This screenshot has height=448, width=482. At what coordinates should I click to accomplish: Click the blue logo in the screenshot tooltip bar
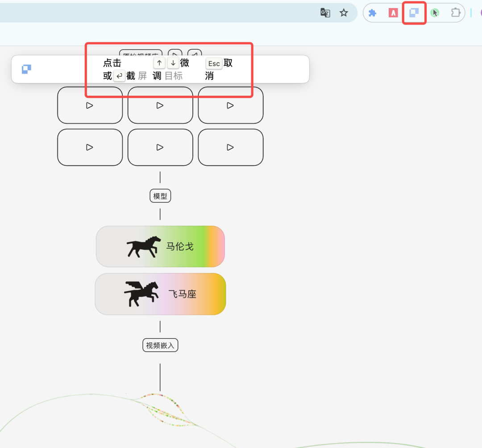click(27, 69)
